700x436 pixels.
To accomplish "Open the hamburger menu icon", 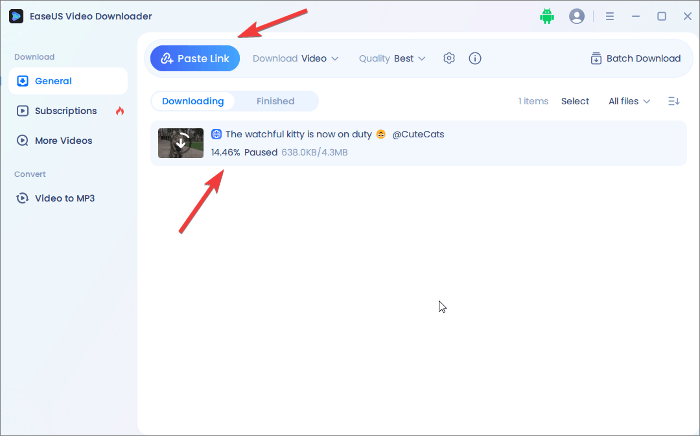I will click(x=610, y=17).
